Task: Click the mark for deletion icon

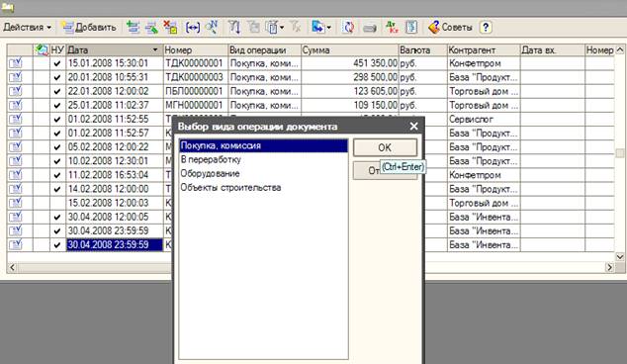Action: (x=170, y=27)
